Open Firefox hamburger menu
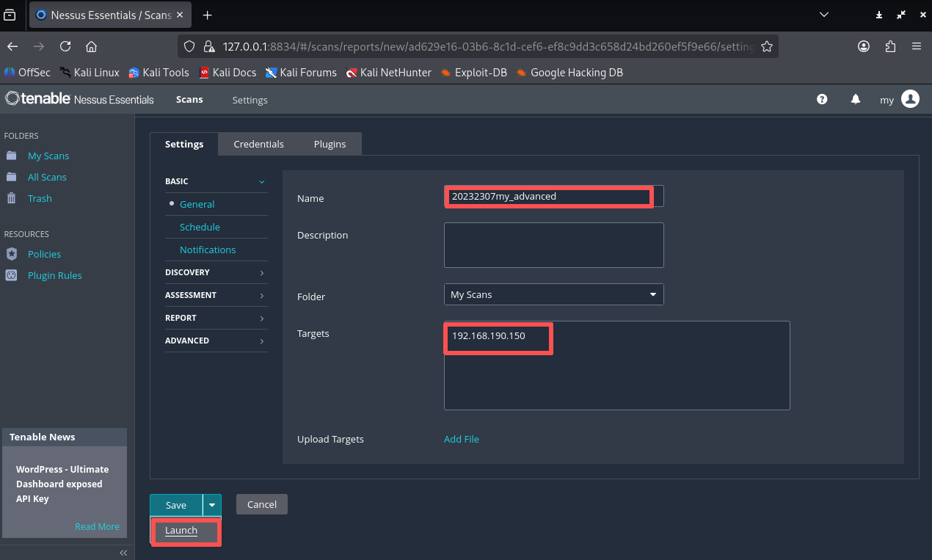Image resolution: width=932 pixels, height=560 pixels. pos(917,46)
